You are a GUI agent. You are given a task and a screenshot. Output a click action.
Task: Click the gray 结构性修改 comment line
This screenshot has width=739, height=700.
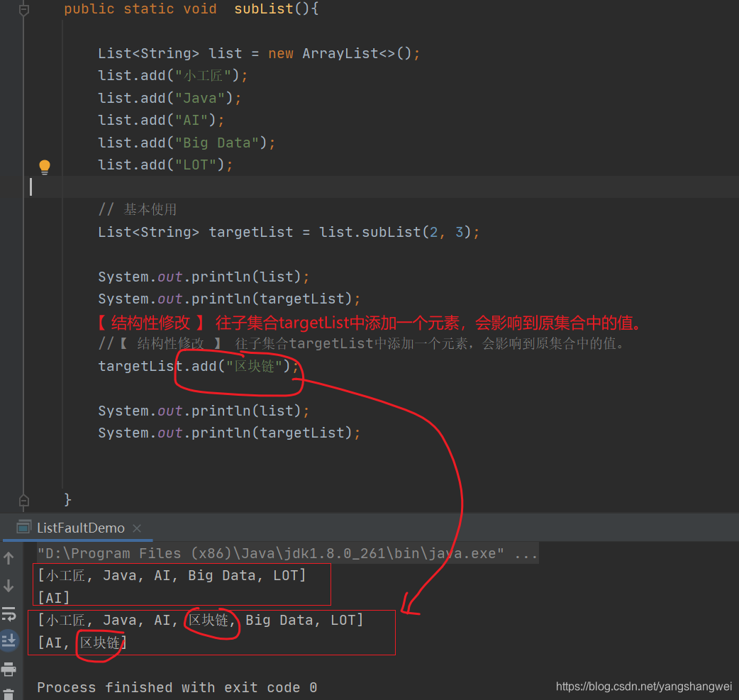(x=362, y=344)
